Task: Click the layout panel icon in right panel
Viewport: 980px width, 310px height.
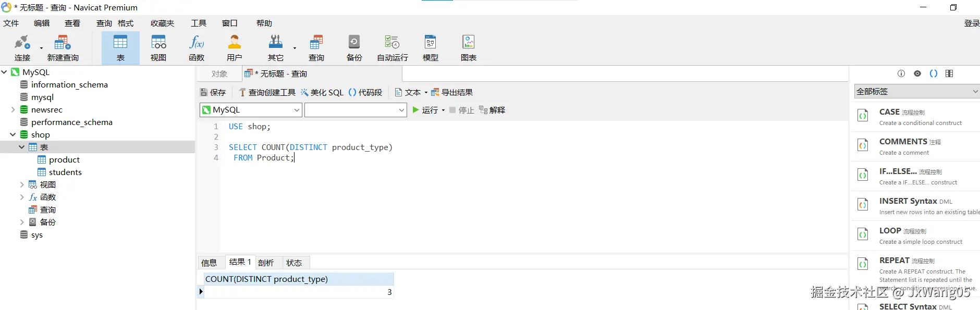Action: [x=949, y=73]
